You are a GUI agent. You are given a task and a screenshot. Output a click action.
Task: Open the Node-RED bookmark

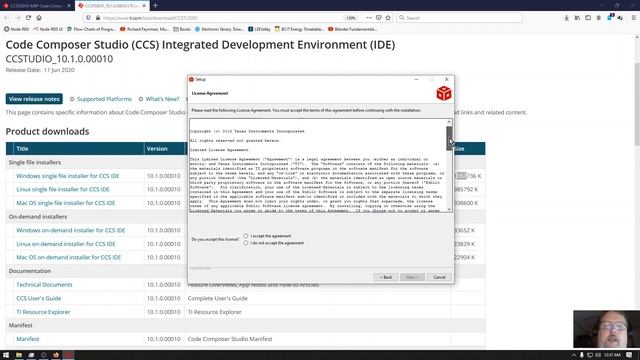point(17,29)
